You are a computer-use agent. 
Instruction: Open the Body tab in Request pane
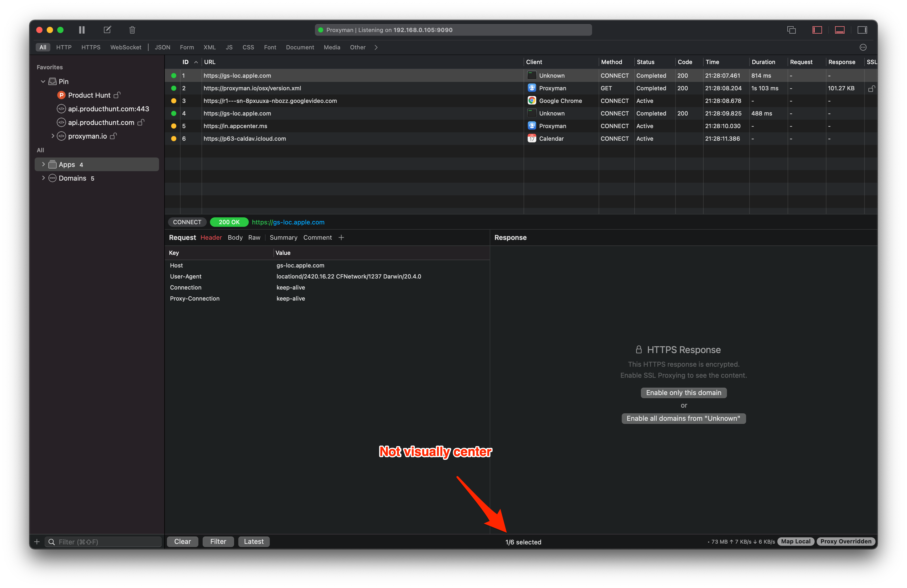(235, 237)
